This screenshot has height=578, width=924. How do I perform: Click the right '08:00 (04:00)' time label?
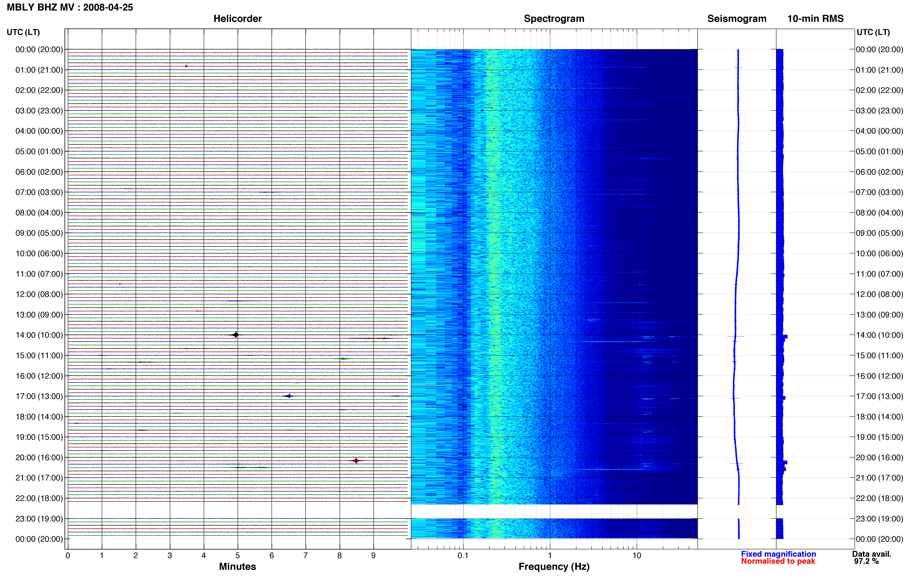[879, 213]
